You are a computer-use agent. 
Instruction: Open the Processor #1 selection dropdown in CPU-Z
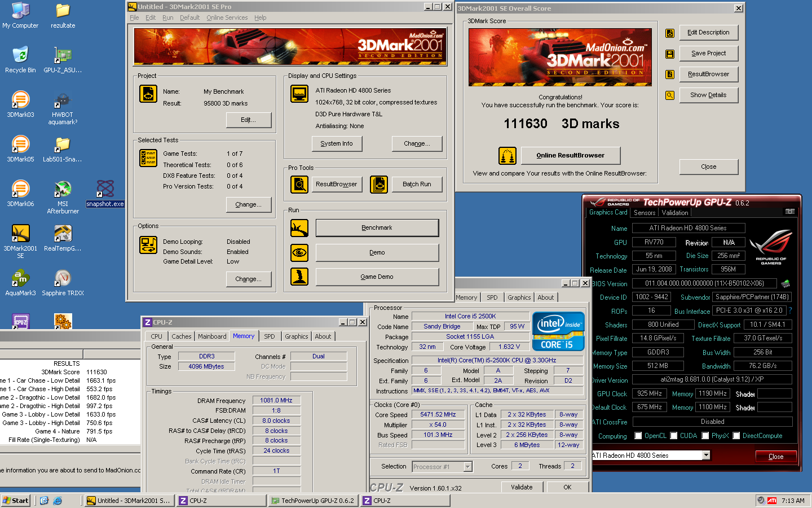coord(467,467)
